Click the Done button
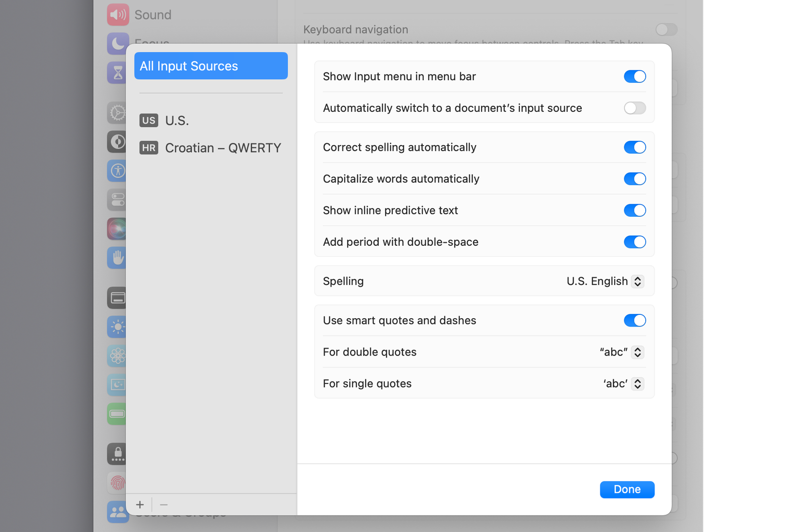Viewport: 798px width, 532px height. click(627, 489)
